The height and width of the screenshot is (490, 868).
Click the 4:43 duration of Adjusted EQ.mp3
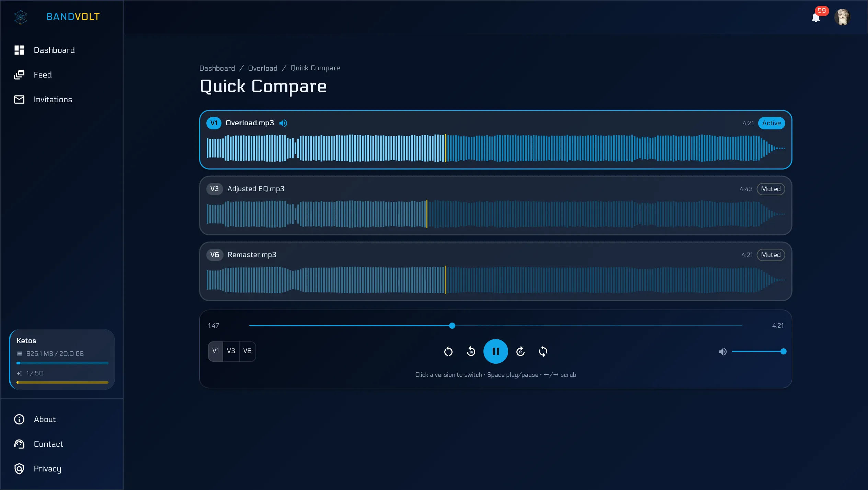click(x=746, y=189)
